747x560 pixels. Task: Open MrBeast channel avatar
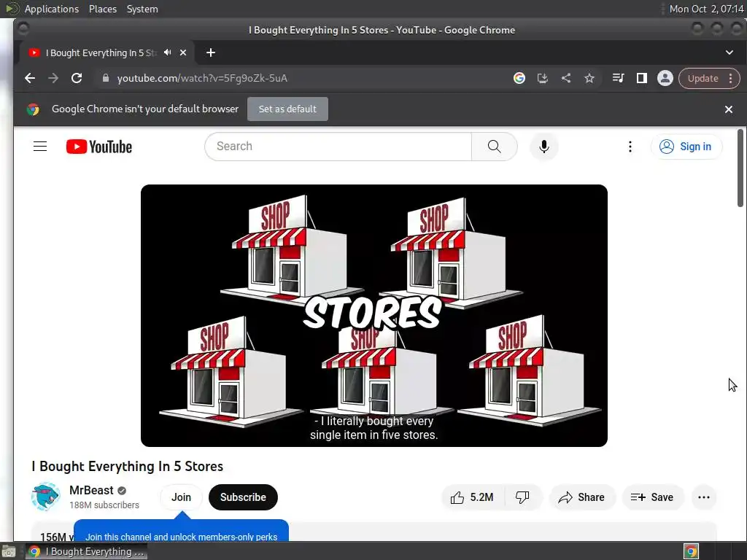(46, 497)
